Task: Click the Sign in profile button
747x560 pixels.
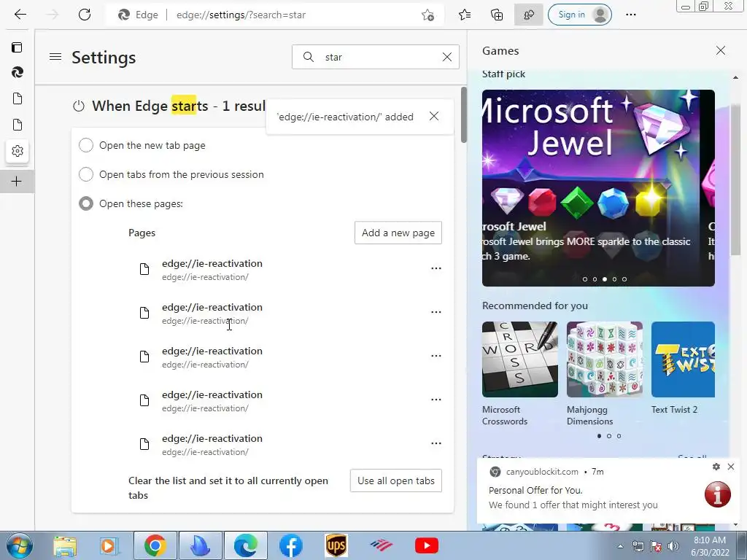Action: [580, 15]
